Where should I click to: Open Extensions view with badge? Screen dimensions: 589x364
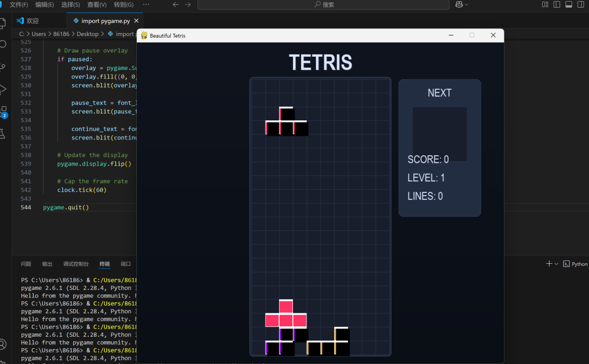[x=4, y=111]
